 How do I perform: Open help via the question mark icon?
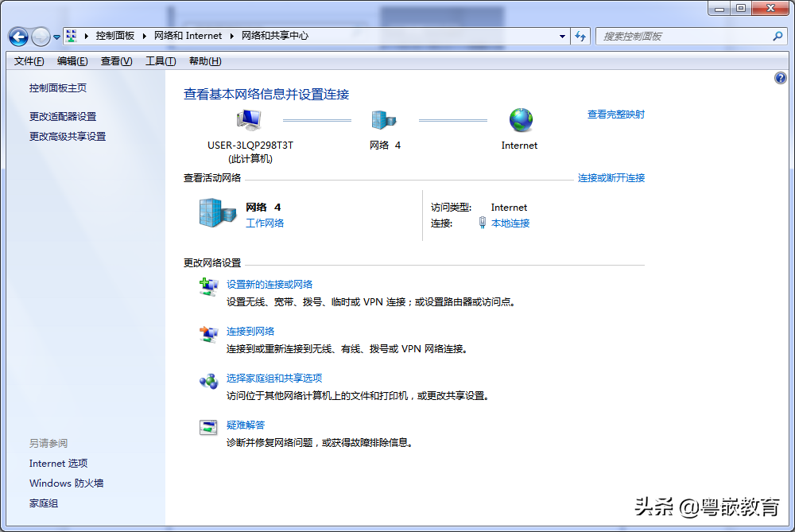coord(781,77)
